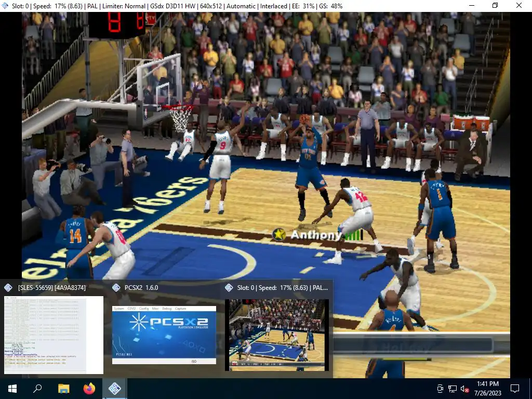Click the muted volume tray icon
This screenshot has width=532, height=399.
pyautogui.click(x=464, y=389)
